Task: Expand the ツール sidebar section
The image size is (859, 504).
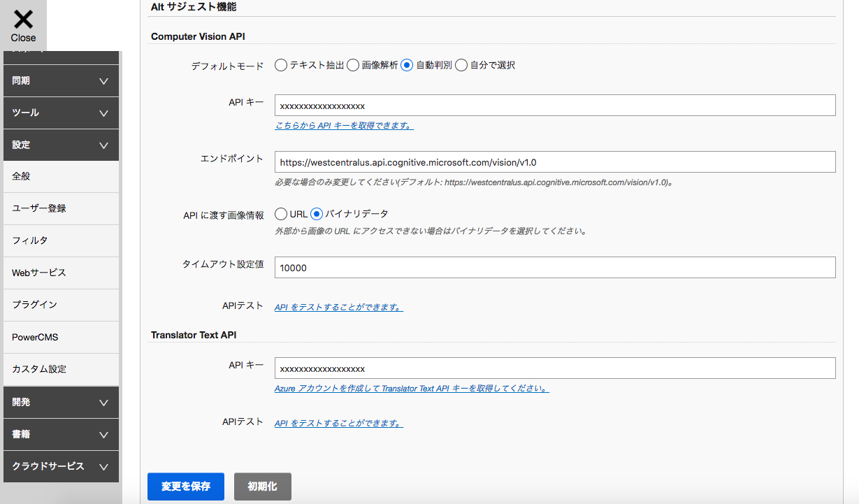Action: [x=61, y=113]
